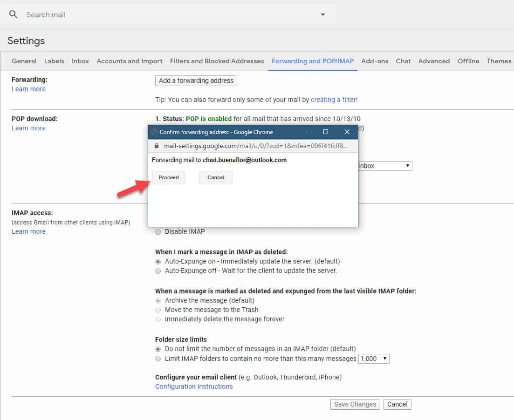Follow the creating a filter link
Screen dimensions: 514x420
click(334, 100)
